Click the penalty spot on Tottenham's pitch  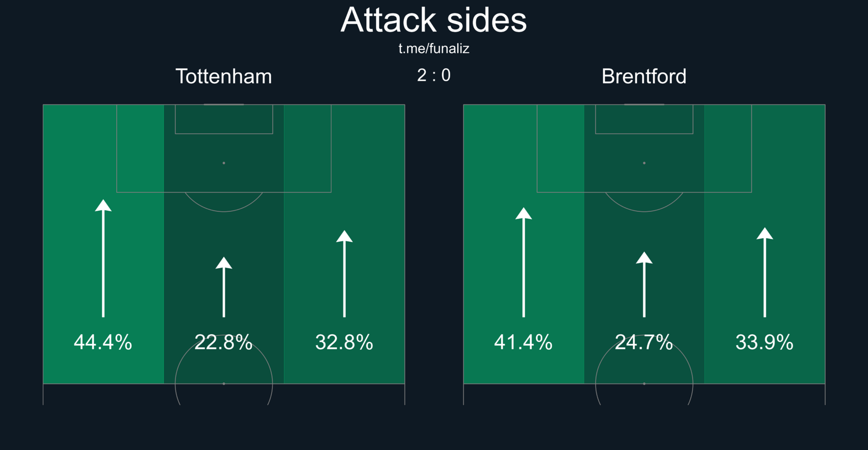click(x=224, y=163)
